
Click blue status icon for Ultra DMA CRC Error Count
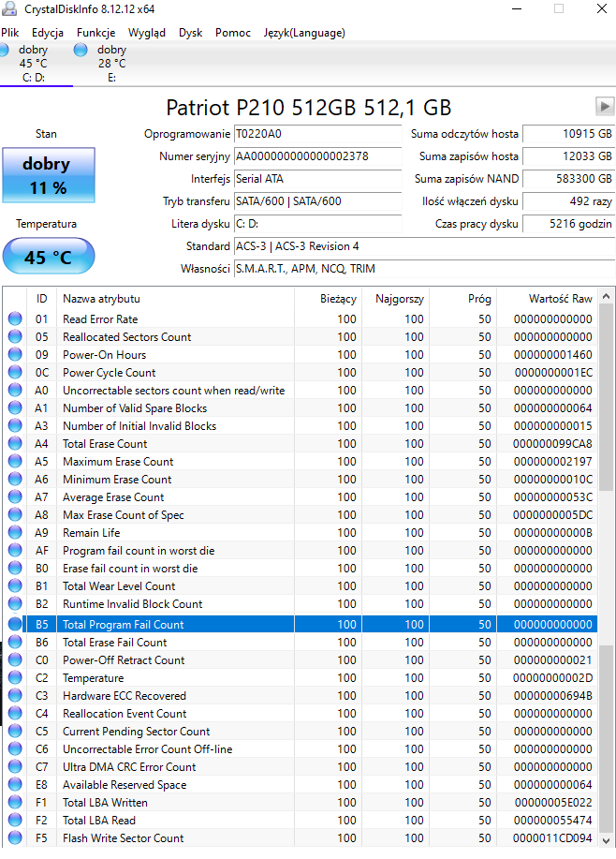click(15, 766)
